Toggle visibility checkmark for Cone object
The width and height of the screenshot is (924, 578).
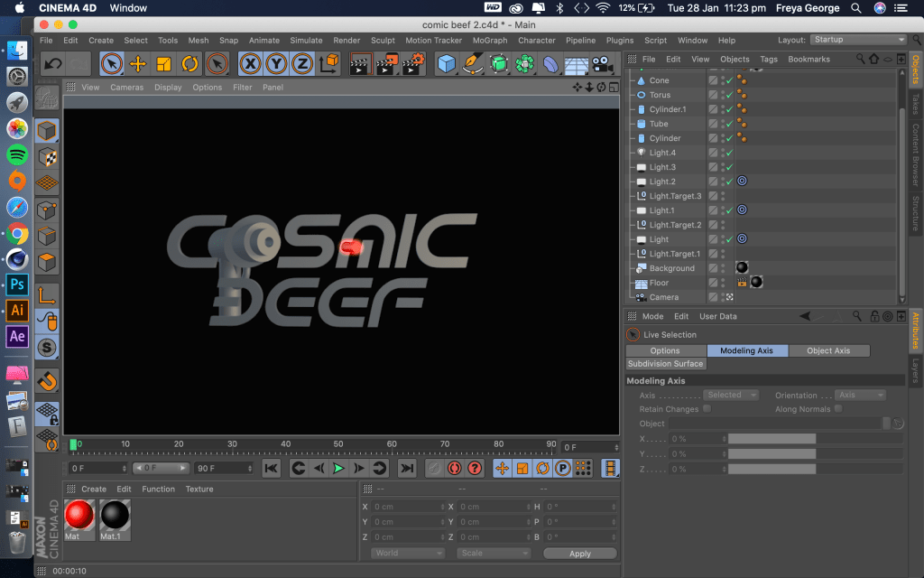[729, 80]
